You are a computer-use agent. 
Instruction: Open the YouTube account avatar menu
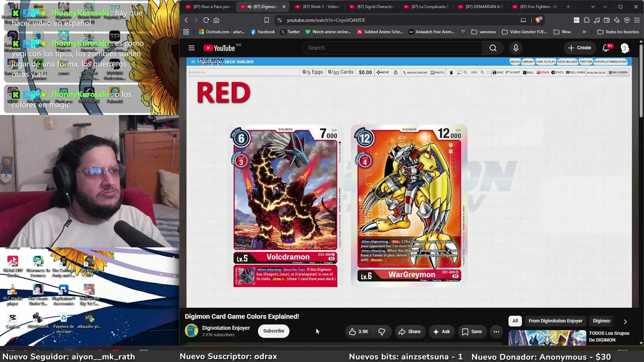(x=625, y=48)
